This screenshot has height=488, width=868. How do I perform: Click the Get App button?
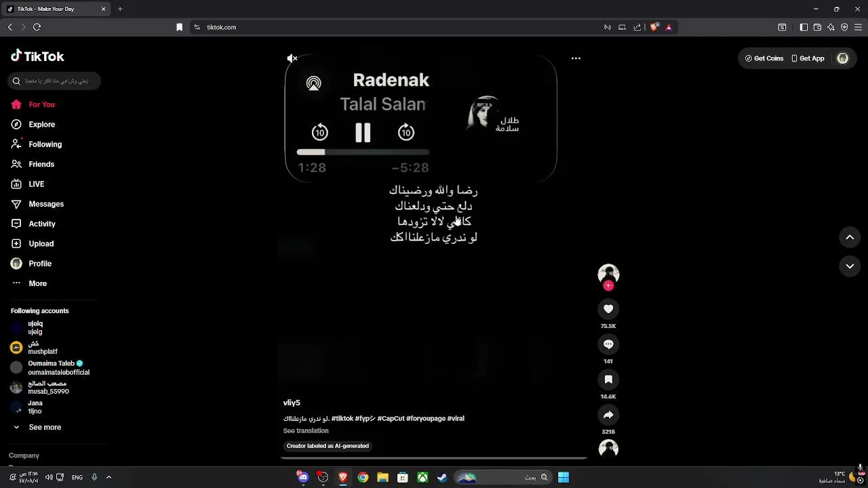(x=808, y=58)
